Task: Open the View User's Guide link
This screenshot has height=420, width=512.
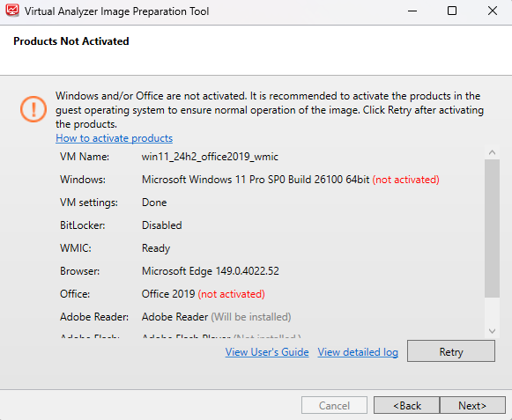Action: [x=267, y=352]
